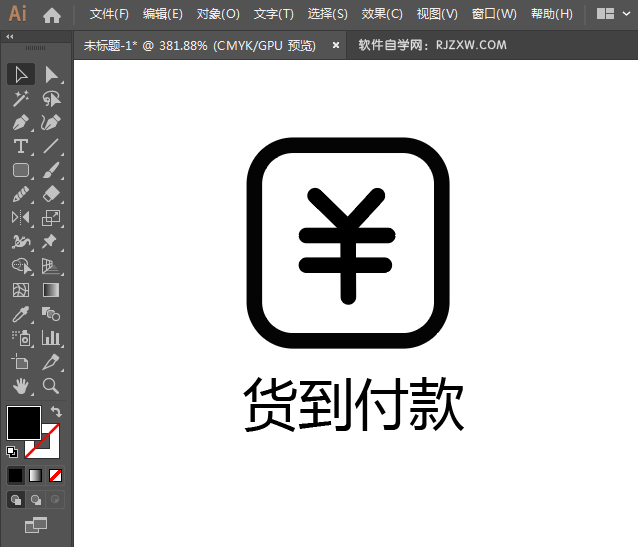
Task: Click the rounded square yen icon artwork
Action: point(348,243)
